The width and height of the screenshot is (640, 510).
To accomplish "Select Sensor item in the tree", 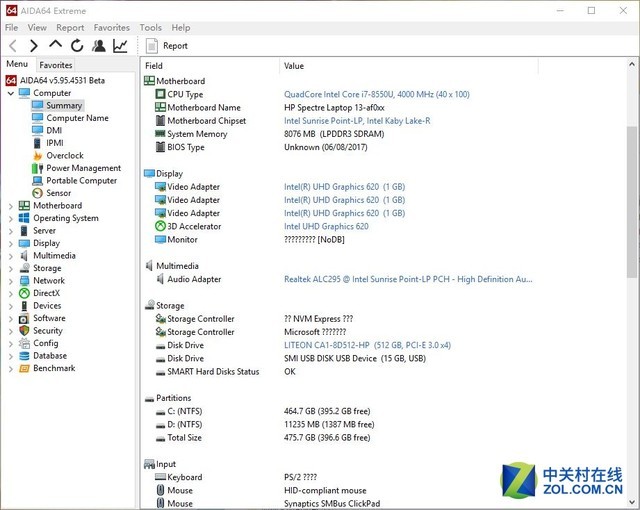I will coord(58,193).
